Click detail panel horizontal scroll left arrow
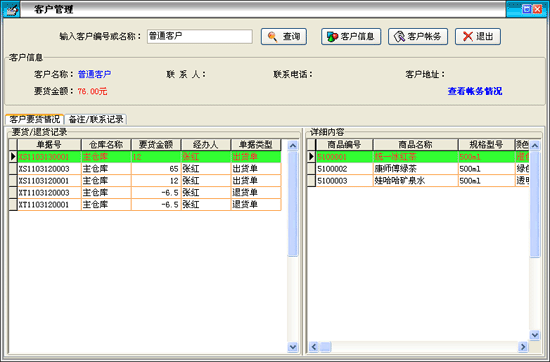This screenshot has height=362, width=550. tap(314, 347)
